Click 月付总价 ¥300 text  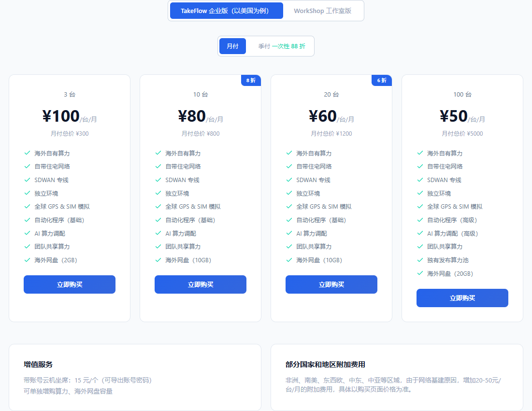coord(70,134)
